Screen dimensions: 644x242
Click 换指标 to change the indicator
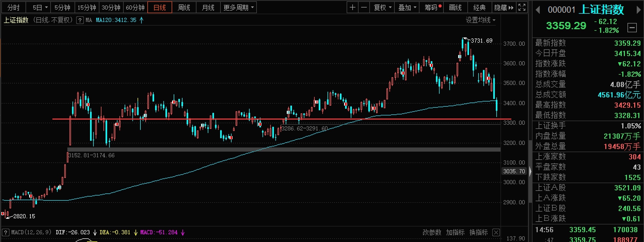(479, 232)
